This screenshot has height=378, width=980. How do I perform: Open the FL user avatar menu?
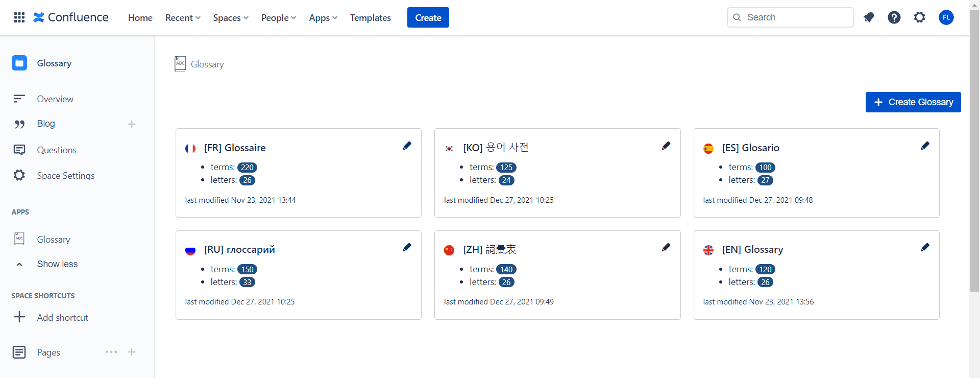click(x=946, y=17)
